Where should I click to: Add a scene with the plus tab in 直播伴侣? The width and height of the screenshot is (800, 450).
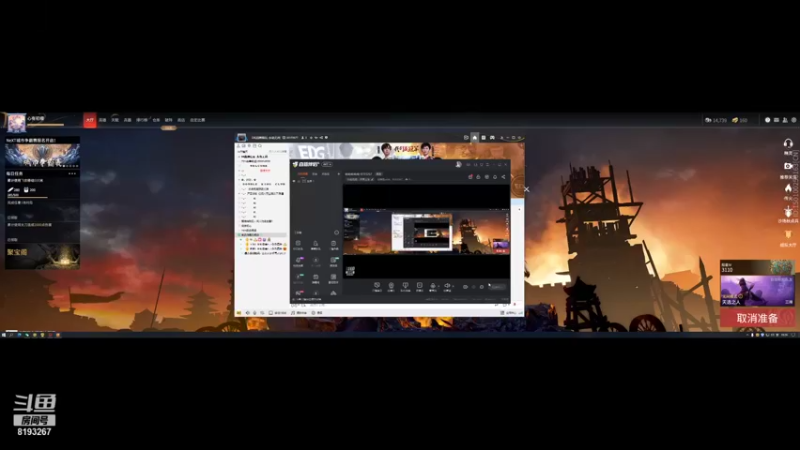click(338, 174)
